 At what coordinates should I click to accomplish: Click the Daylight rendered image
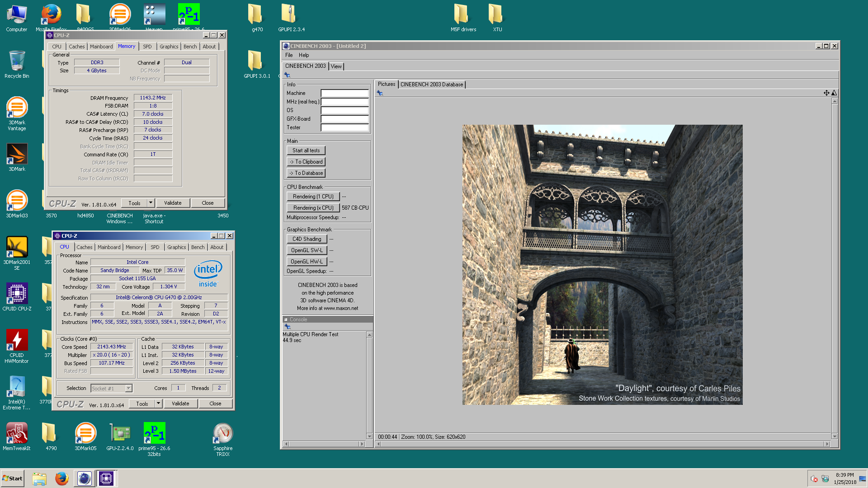point(602,264)
